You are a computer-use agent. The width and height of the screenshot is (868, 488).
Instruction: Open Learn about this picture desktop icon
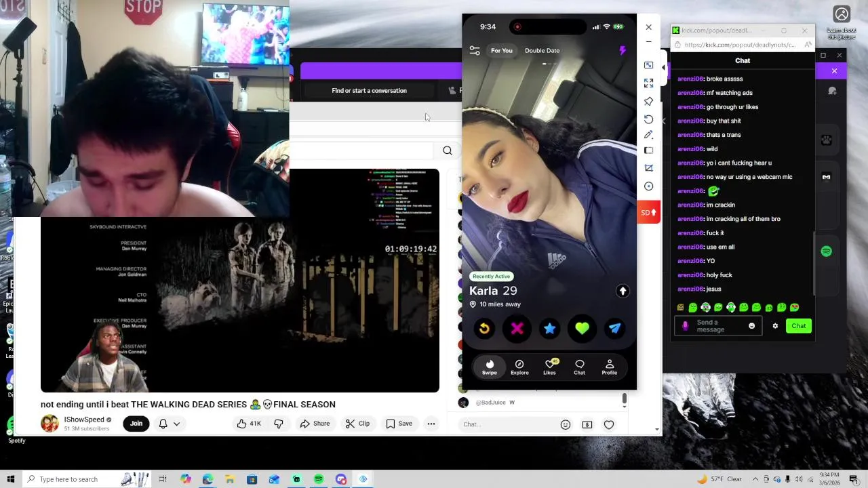click(x=842, y=22)
